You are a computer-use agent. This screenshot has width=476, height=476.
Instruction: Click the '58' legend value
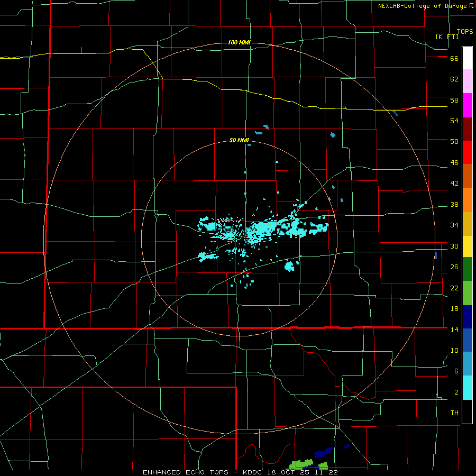click(454, 100)
